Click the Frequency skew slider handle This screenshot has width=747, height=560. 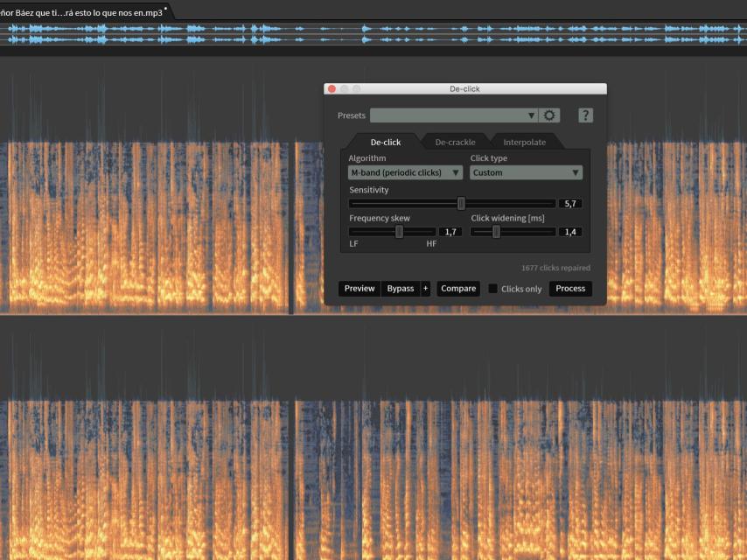399,232
